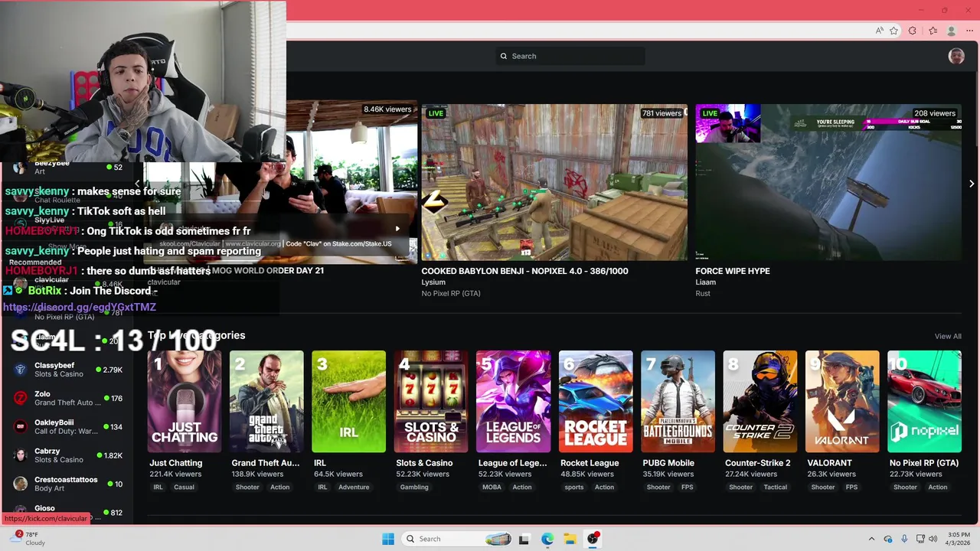Viewport: 980px width, 551px height.
Task: Open OBS Studio from taskbar
Action: coord(593,539)
